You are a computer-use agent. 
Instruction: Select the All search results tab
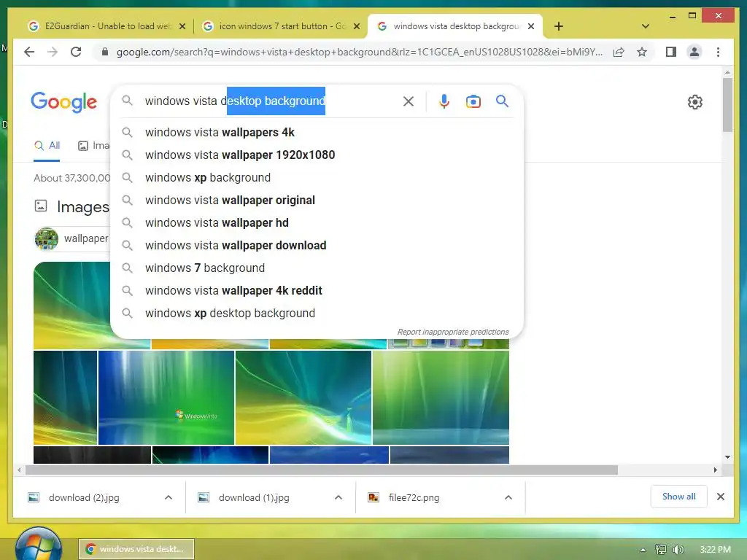47,145
